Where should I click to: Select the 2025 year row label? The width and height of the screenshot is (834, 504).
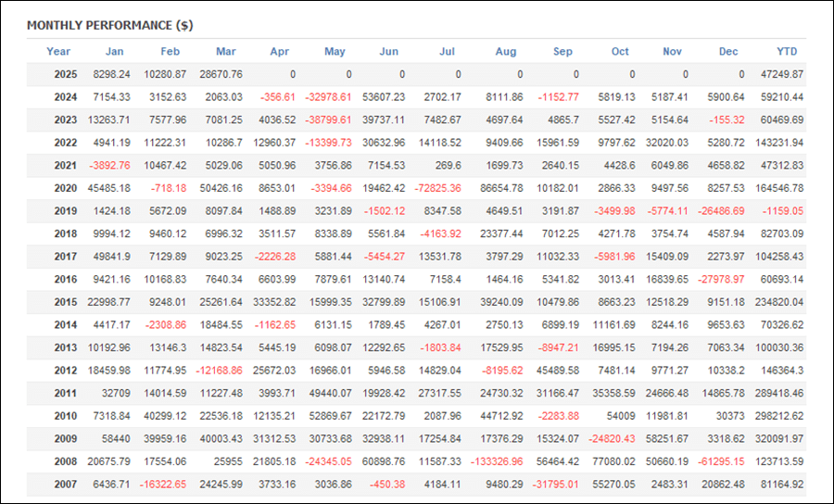coord(66,74)
